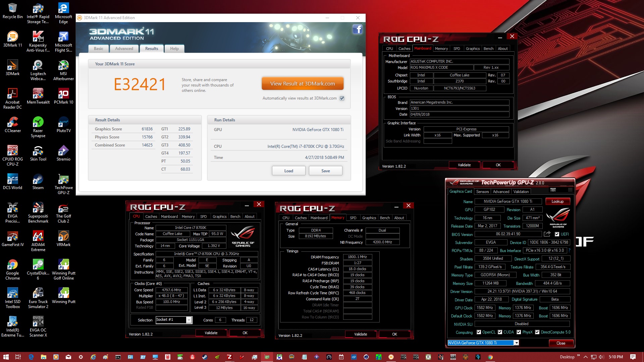Select the MSI Afterburner desktop icon
This screenshot has width=644, height=362.
click(63, 70)
